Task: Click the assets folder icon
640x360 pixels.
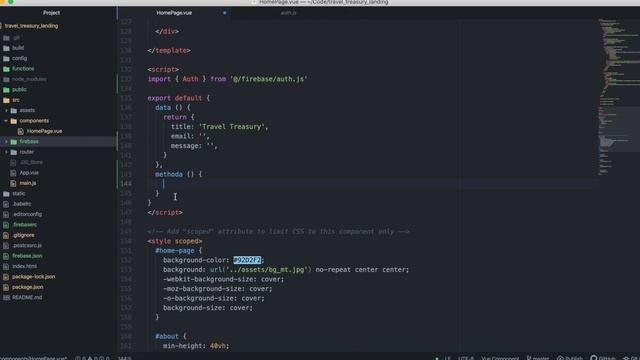Action: coord(13,111)
